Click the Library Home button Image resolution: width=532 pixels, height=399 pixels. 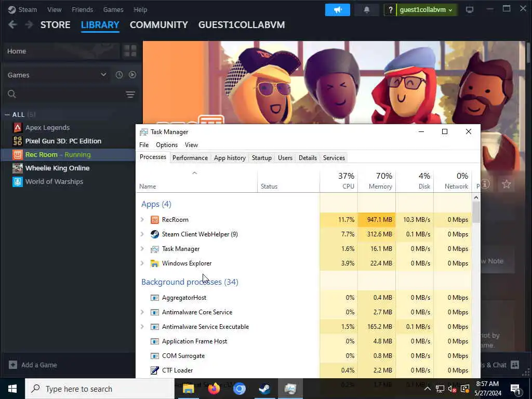click(61, 51)
